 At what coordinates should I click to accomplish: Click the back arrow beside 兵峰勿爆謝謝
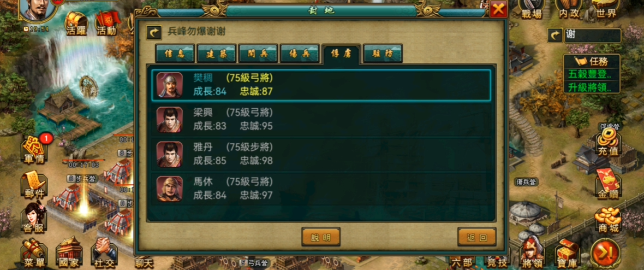tap(154, 32)
